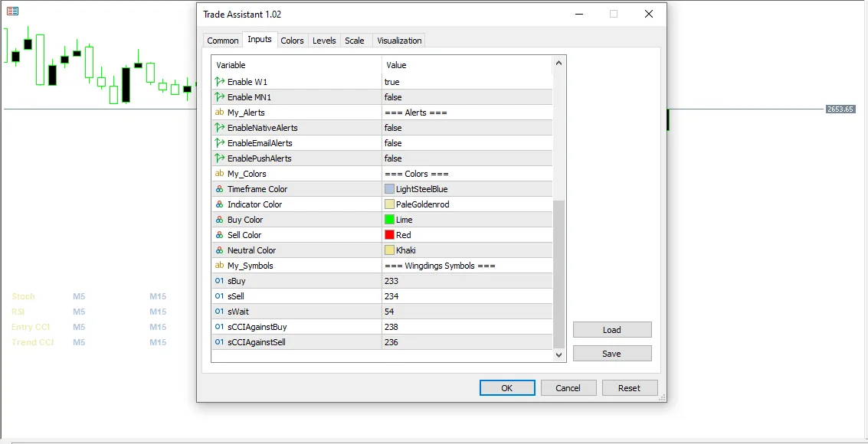The height and width of the screenshot is (444, 868).
Task: Click the sCCIAgainstSell integer icon
Action: [220, 342]
